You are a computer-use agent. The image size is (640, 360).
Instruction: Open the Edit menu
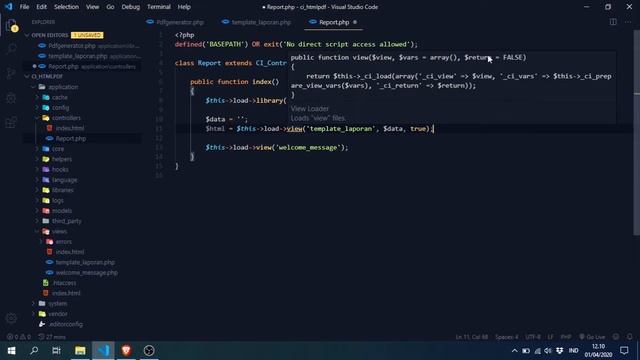pyautogui.click(x=41, y=7)
